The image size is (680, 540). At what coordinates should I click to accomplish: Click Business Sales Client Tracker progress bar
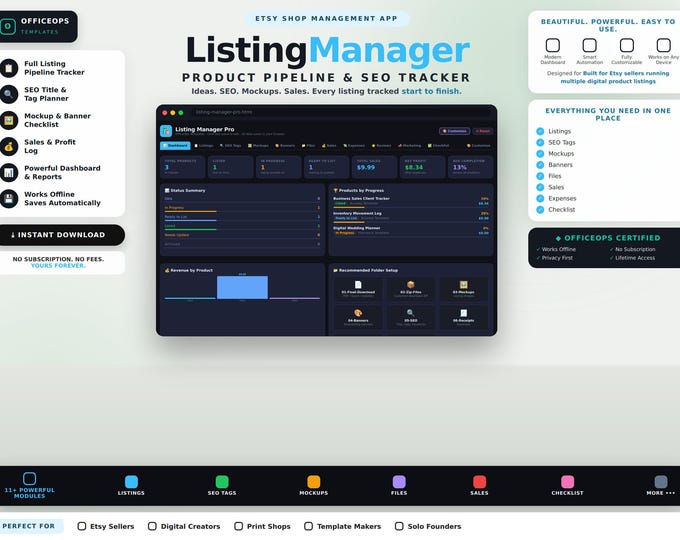pyautogui.click(x=349, y=207)
